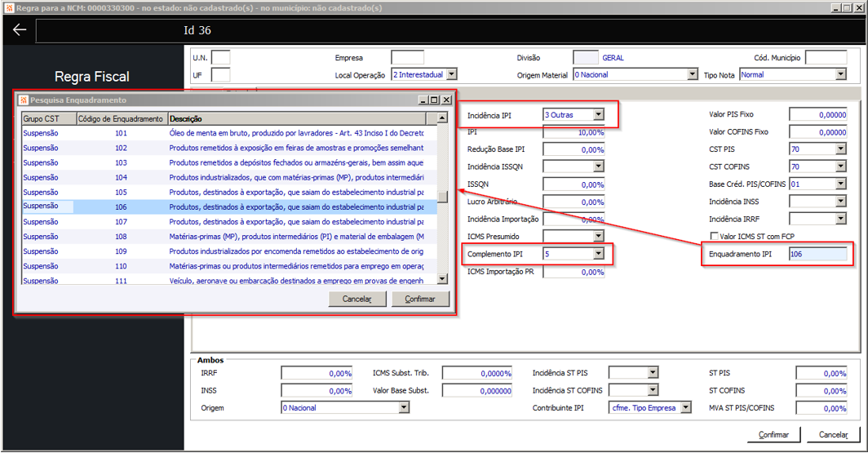The image size is (868, 453).
Task: Sort by Grupo CST column header
Action: (49, 118)
